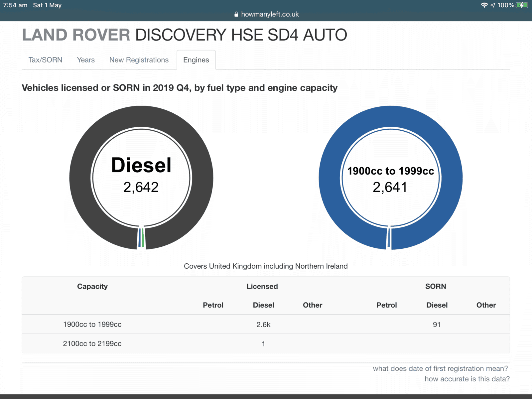532x399 pixels.
Task: Tap the battery charging icon
Action: (522, 5)
